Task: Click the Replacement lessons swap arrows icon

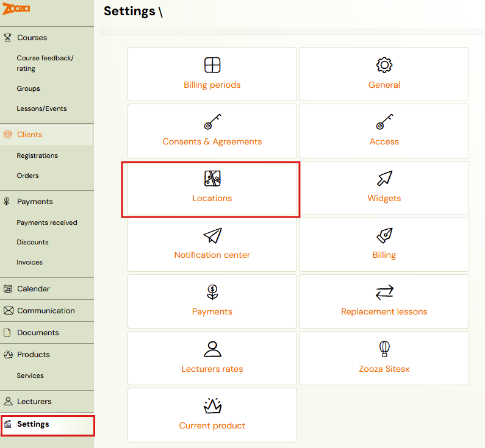Action: coord(384,293)
